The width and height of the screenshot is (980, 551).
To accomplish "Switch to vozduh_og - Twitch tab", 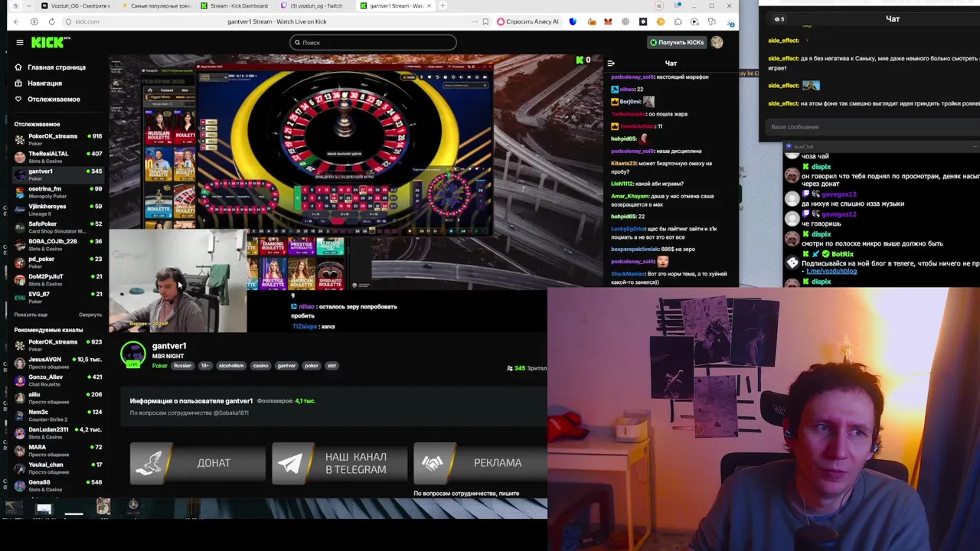I will 314,5.
